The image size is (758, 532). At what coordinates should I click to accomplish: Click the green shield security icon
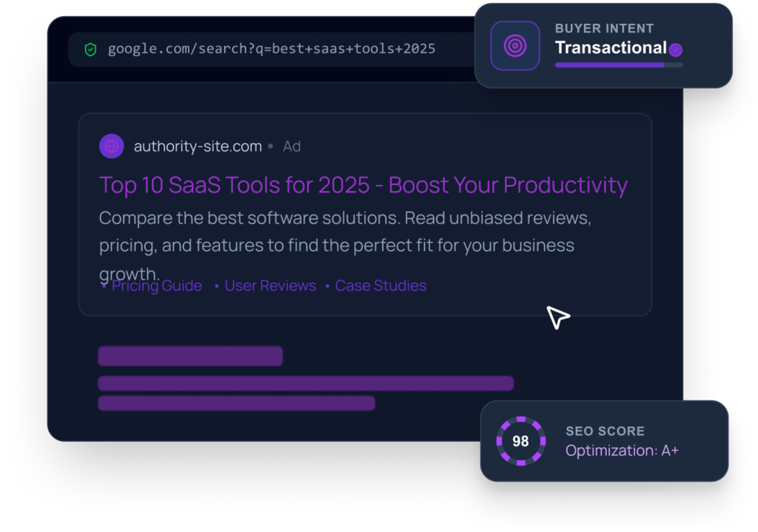90,50
